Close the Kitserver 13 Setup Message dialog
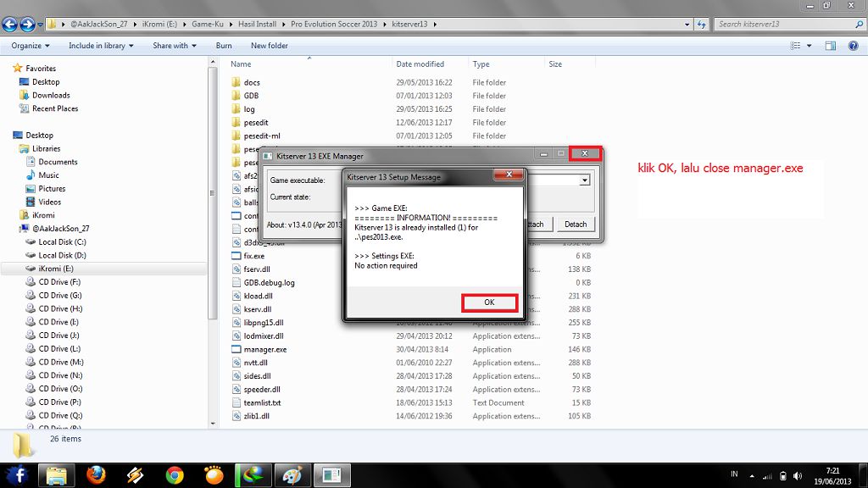The width and height of the screenshot is (868, 488). tap(509, 175)
